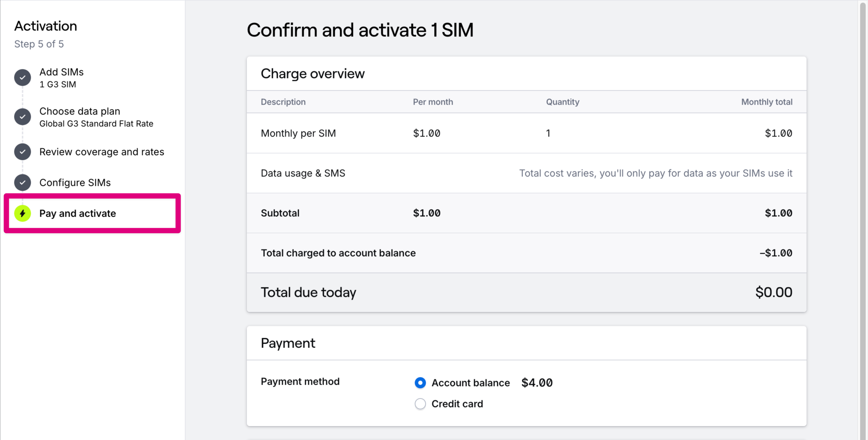
Task: Click the Monthly per SIM row label
Action: pyautogui.click(x=298, y=133)
